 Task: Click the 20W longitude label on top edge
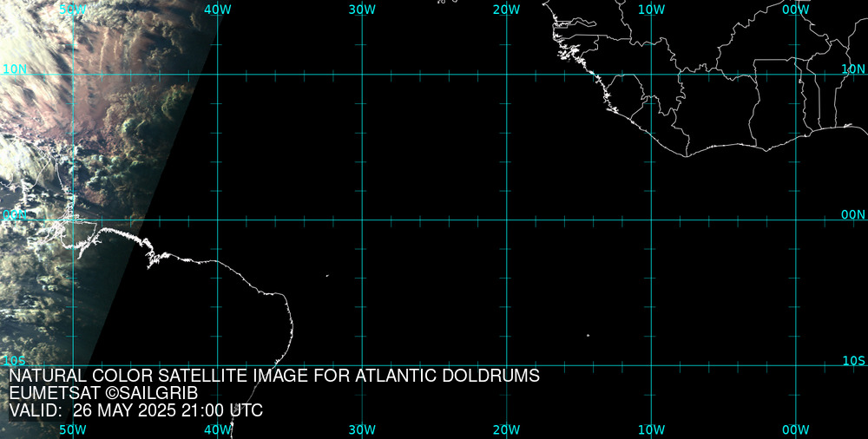click(507, 10)
